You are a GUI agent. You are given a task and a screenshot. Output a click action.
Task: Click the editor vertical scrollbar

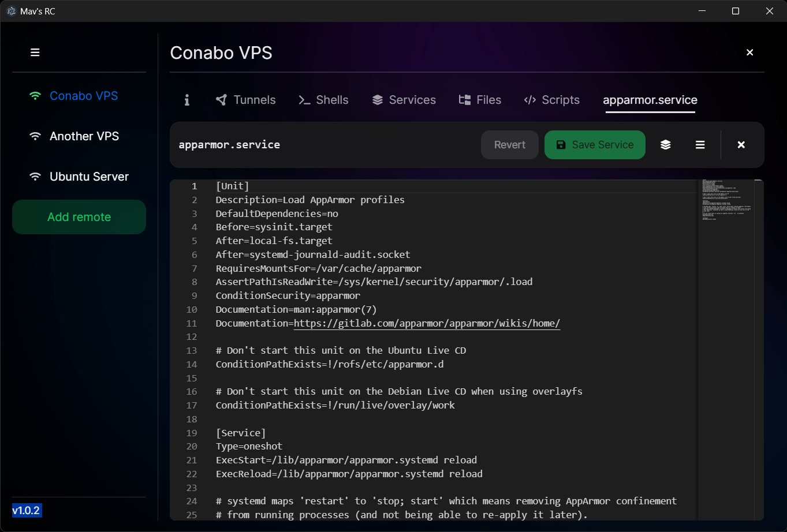(759, 350)
